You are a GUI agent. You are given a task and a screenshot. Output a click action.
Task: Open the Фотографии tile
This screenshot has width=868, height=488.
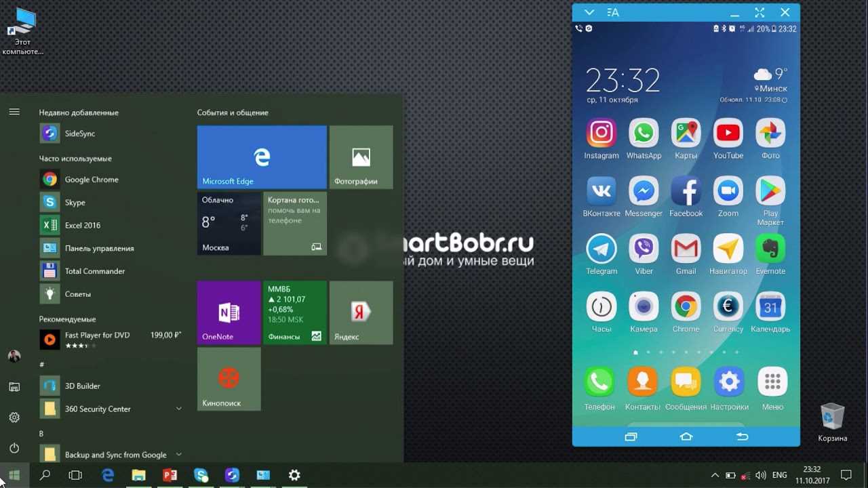point(361,157)
